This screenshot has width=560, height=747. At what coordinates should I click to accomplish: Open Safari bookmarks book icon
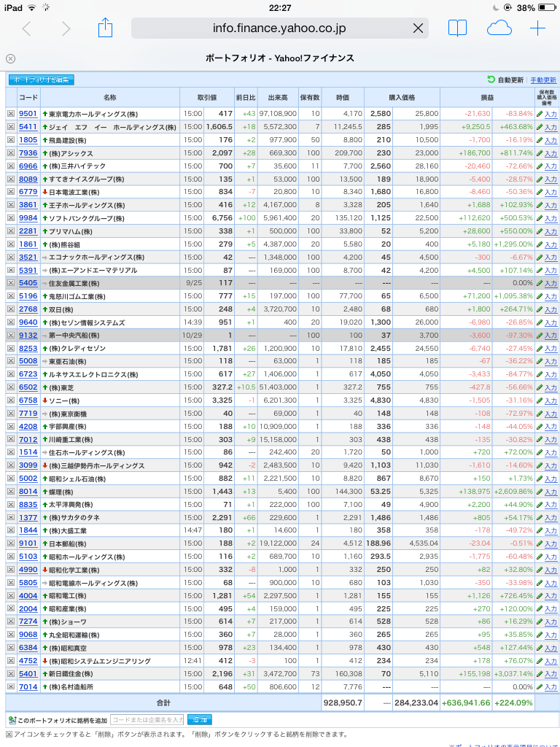tap(457, 28)
